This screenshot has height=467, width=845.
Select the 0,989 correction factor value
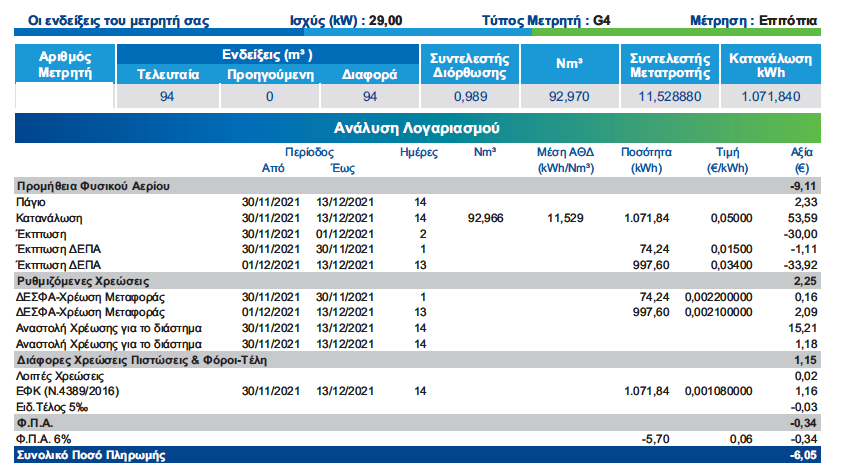(470, 97)
